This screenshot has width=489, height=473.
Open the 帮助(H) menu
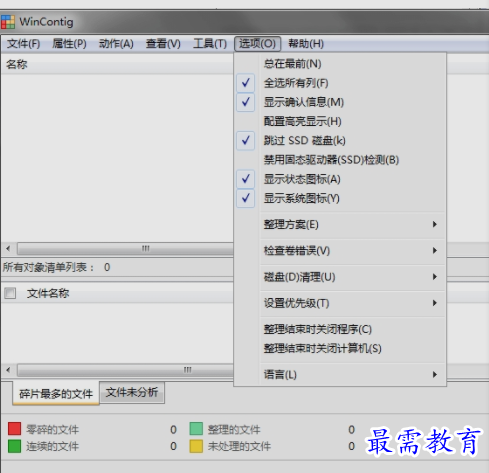click(x=306, y=44)
